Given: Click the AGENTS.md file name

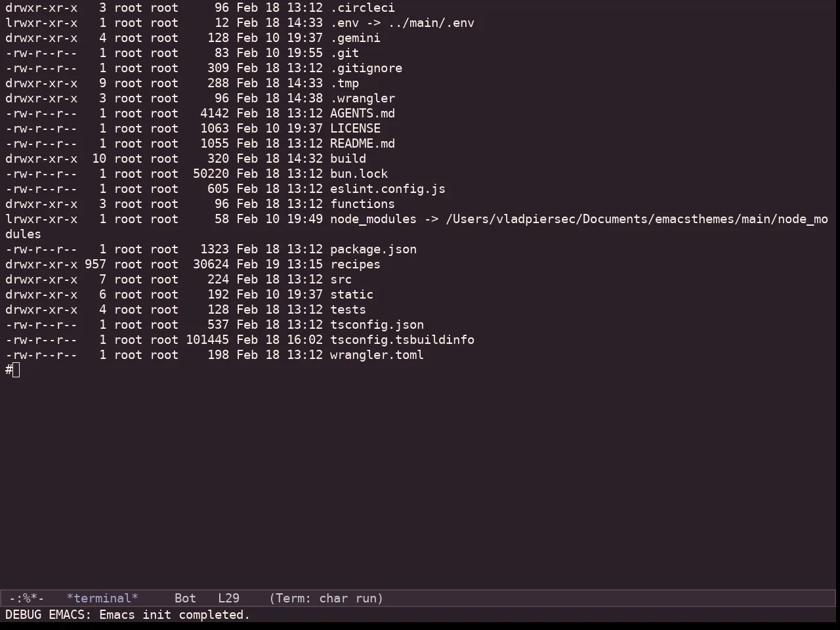Looking at the screenshot, I should (362, 114).
